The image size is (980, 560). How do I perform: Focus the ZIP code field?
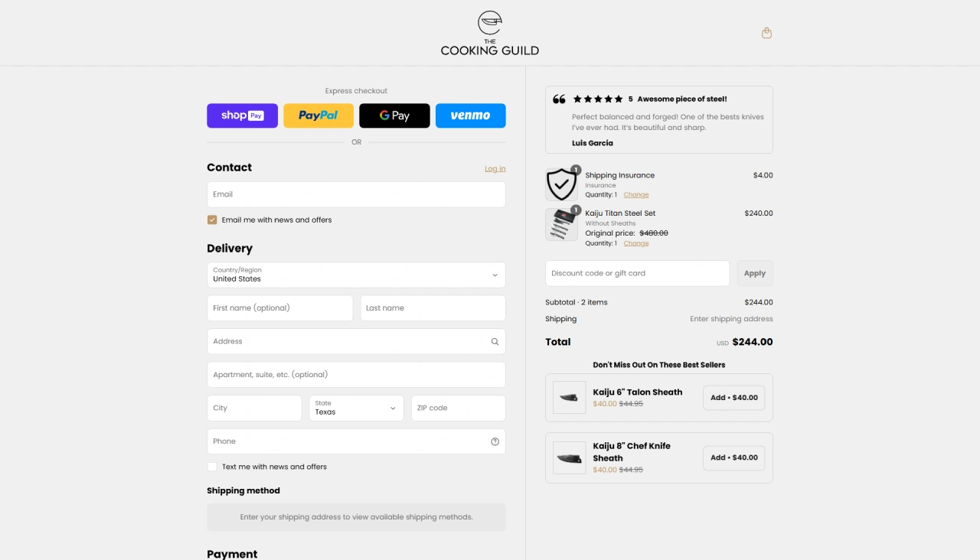click(459, 408)
